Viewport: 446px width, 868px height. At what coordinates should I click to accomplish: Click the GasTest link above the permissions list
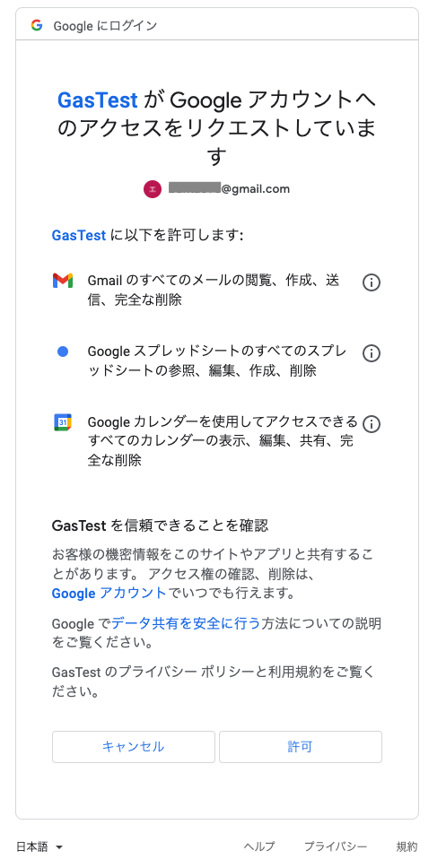79,235
